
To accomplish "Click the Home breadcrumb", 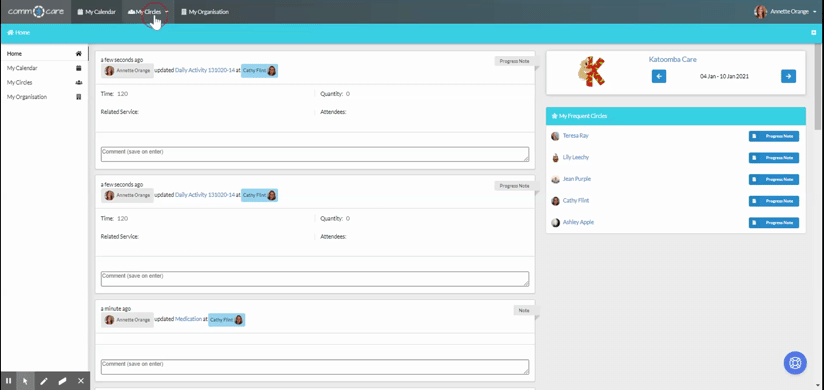I will [18, 33].
